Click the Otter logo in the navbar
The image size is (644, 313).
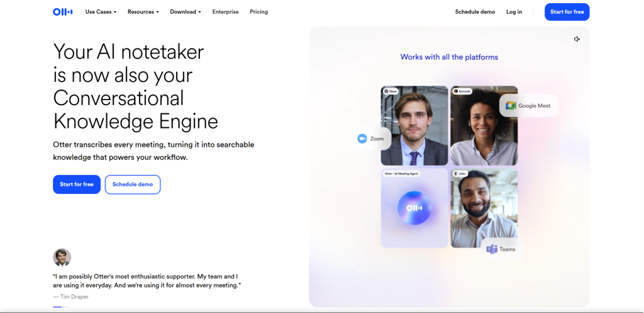(x=63, y=12)
